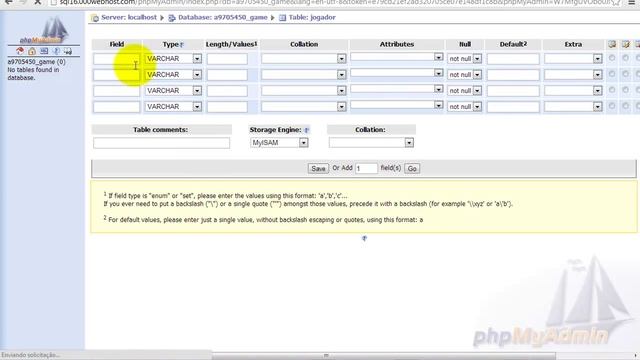Click the database icon in the breadcrumb
Image resolution: width=640 pixels, height=360 pixels.
coord(172,18)
